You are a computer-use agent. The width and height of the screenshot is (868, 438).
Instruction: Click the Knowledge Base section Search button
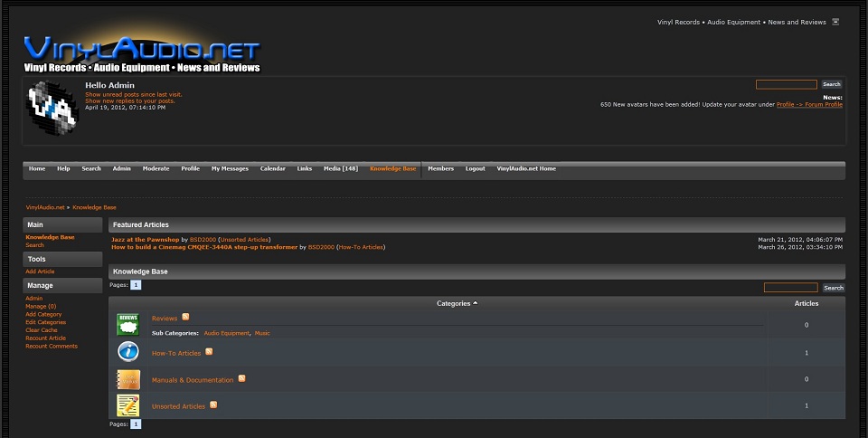pyautogui.click(x=833, y=288)
